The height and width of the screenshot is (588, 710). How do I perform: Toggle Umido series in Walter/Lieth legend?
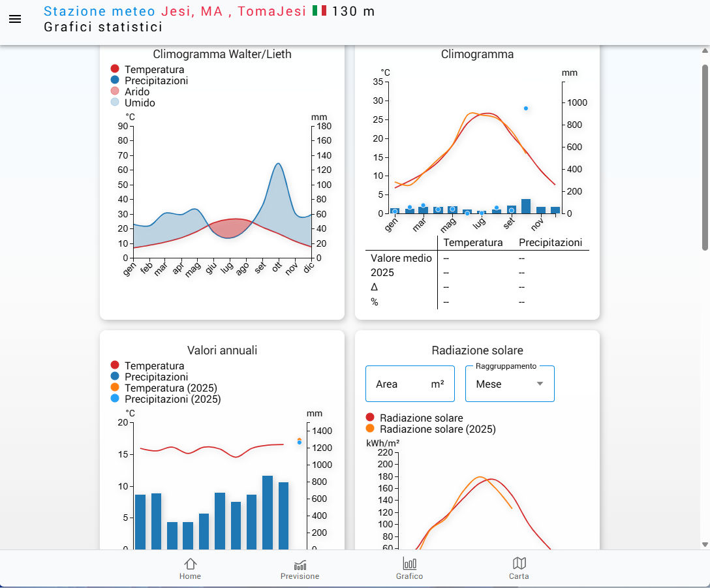coord(140,103)
